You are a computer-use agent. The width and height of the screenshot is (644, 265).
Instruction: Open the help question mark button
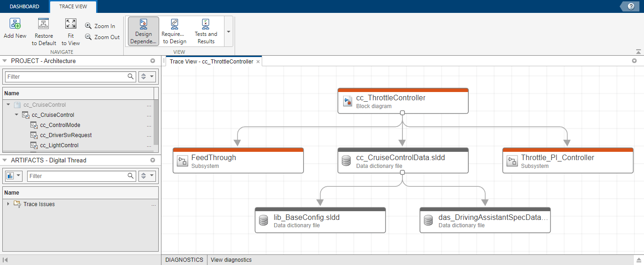(x=631, y=6)
